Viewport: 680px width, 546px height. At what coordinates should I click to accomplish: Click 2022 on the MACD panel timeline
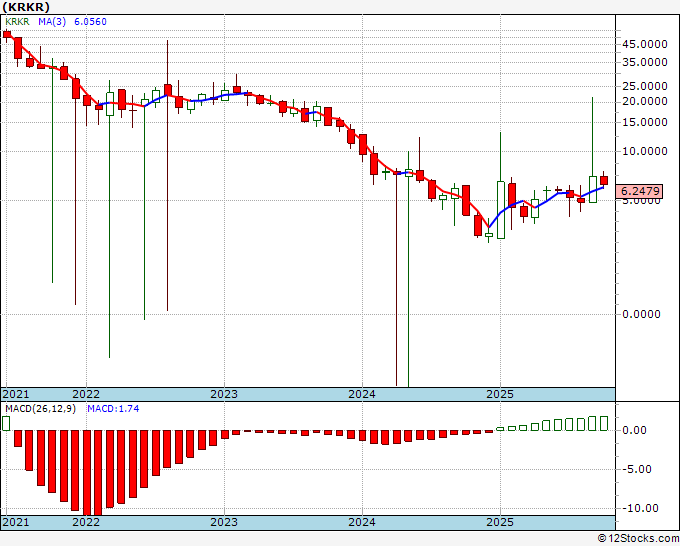coord(86,522)
